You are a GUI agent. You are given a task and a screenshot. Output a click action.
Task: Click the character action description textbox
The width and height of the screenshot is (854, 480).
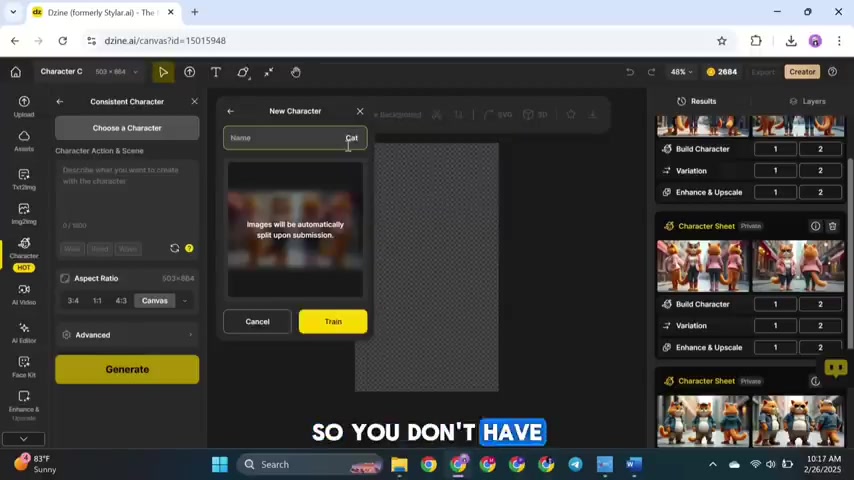[127, 191]
